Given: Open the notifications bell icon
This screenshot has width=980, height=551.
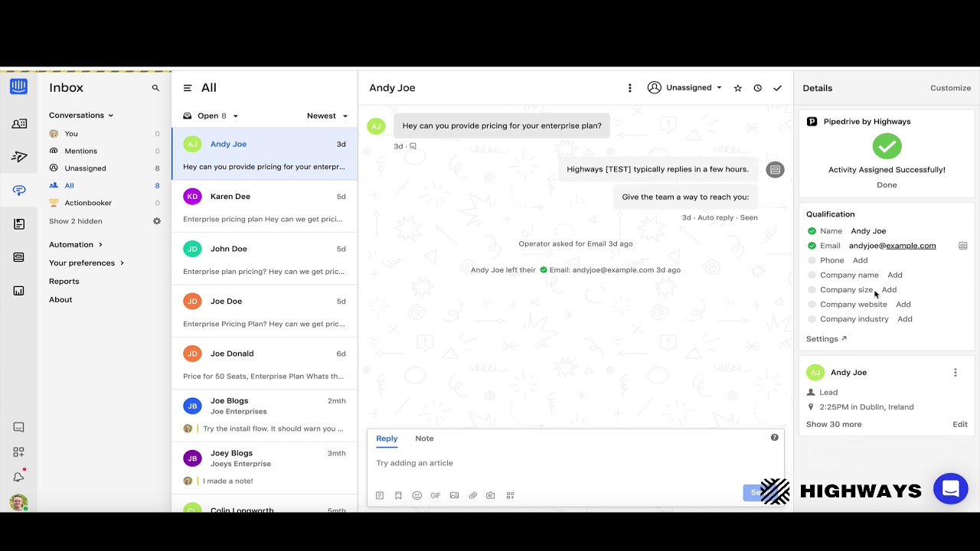Looking at the screenshot, I should click(x=19, y=477).
